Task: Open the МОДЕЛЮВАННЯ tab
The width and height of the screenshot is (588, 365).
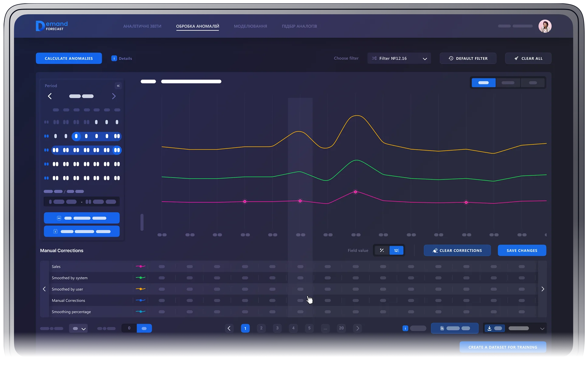Action: [x=250, y=26]
